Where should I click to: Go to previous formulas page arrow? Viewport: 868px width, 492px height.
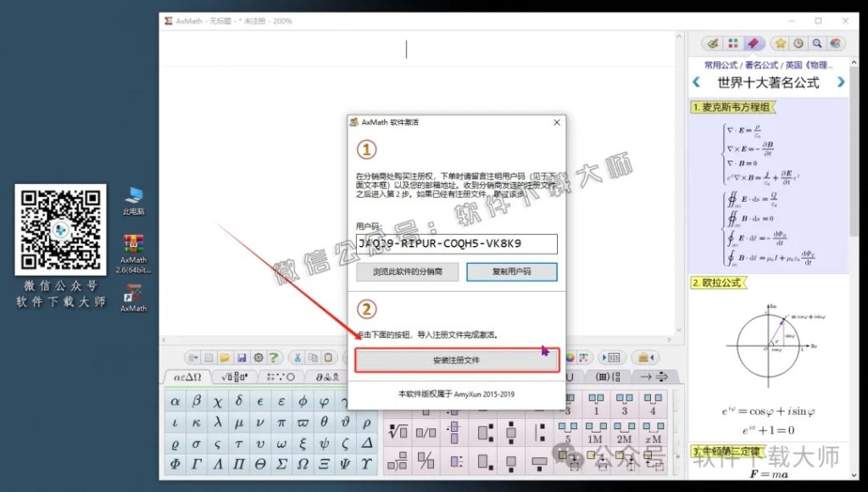tap(698, 81)
